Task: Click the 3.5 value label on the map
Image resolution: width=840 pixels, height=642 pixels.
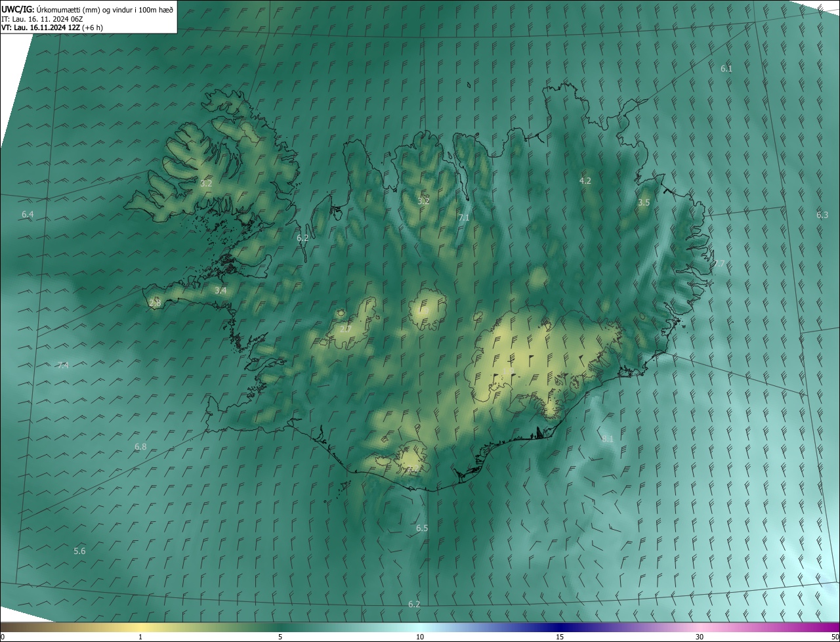Action: coord(644,202)
